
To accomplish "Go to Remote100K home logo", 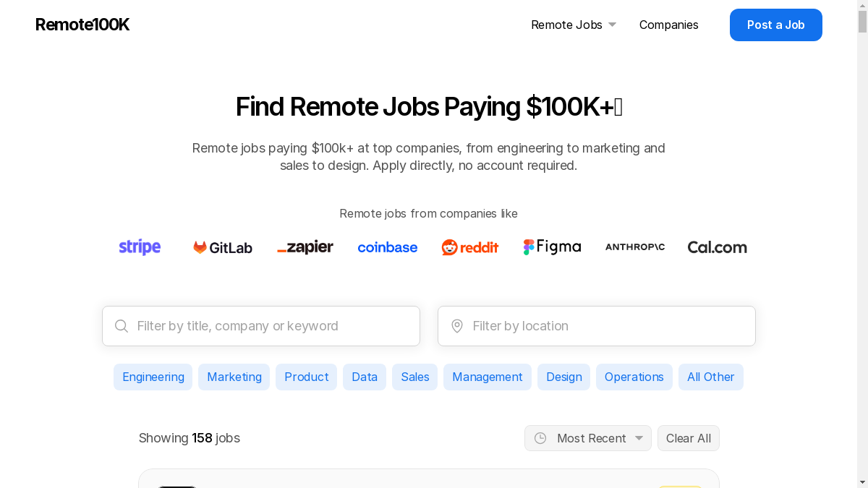I will 82,25.
